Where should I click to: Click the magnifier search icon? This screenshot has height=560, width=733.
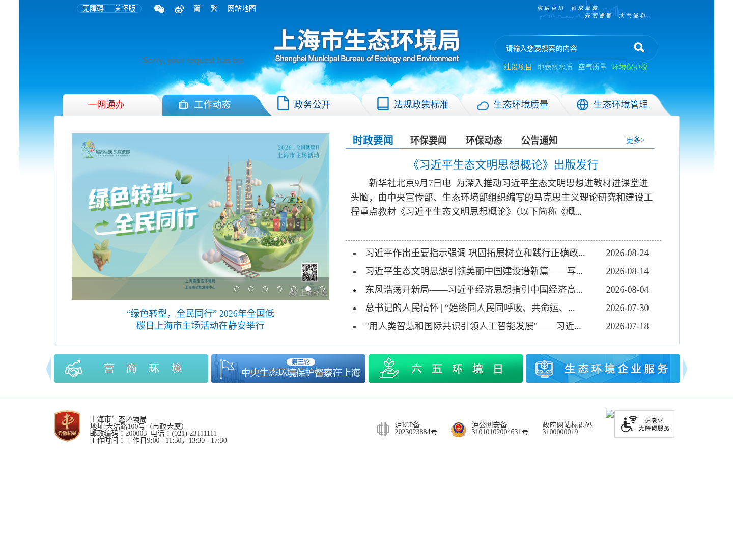tap(639, 48)
